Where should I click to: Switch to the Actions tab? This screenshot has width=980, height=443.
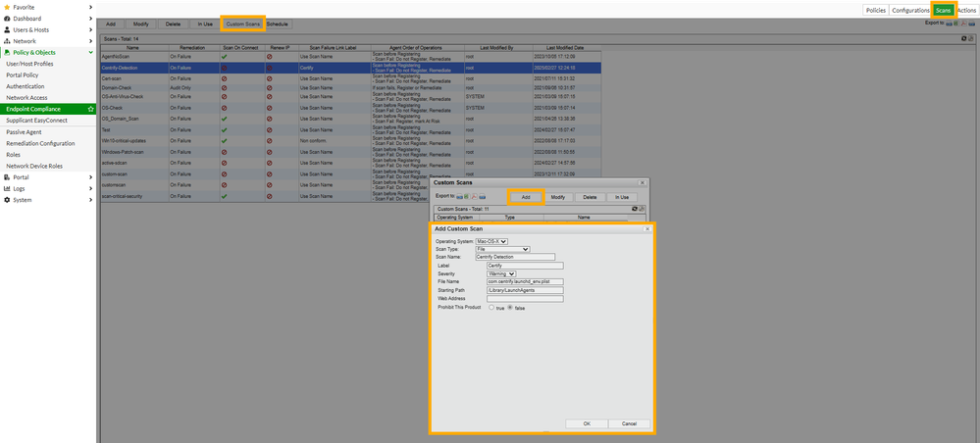tap(966, 10)
